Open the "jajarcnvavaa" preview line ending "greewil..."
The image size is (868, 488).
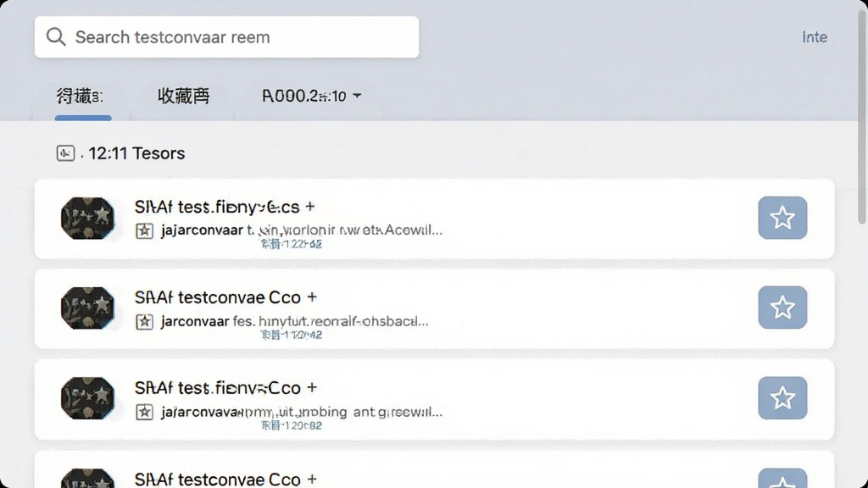click(302, 412)
